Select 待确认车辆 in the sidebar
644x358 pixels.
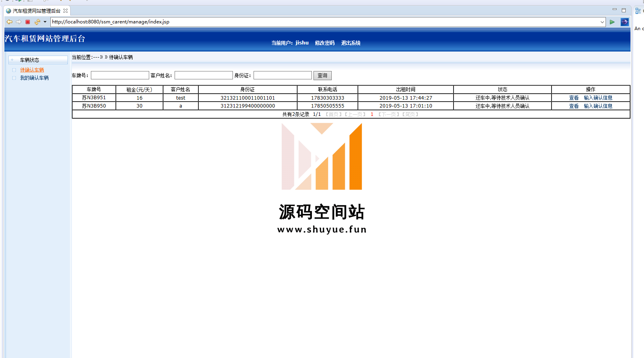32,70
